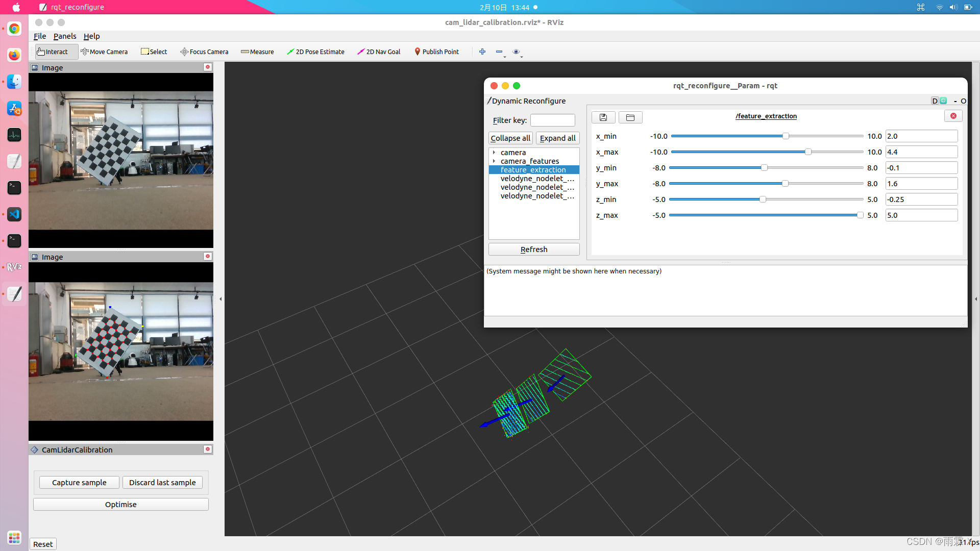Click the x_max slider handle

tap(808, 152)
